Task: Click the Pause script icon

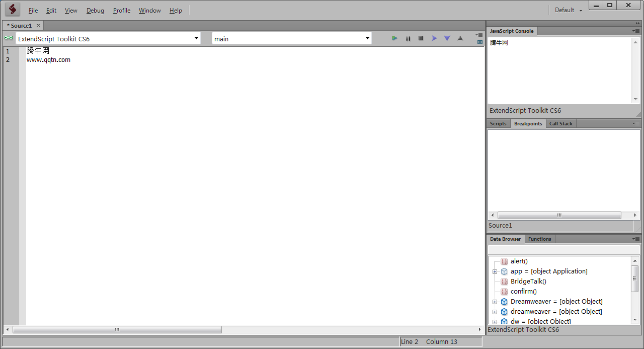Action: tap(408, 38)
